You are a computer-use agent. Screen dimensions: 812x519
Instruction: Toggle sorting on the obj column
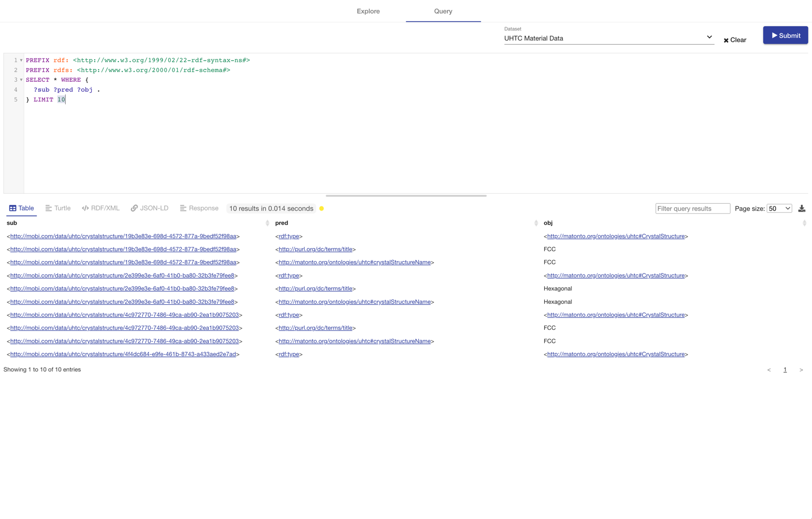[x=805, y=223]
